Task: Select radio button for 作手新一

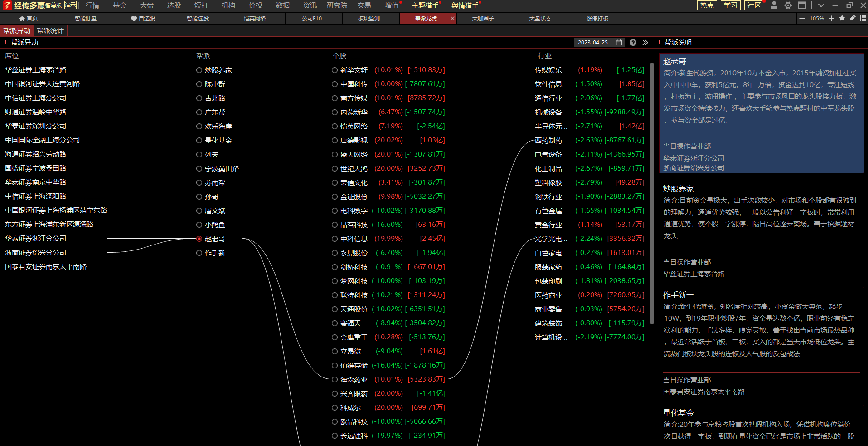Action: 199,253
